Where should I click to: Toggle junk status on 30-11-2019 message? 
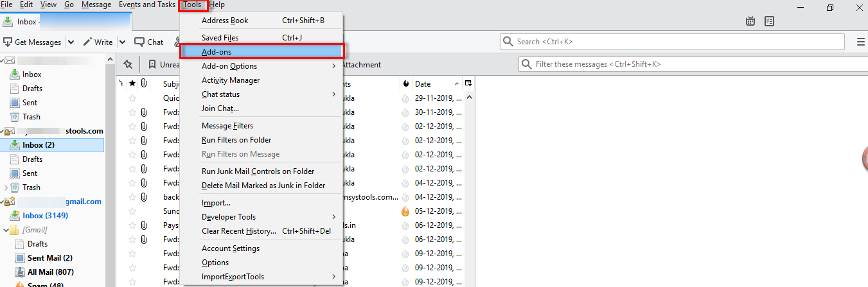point(405,112)
